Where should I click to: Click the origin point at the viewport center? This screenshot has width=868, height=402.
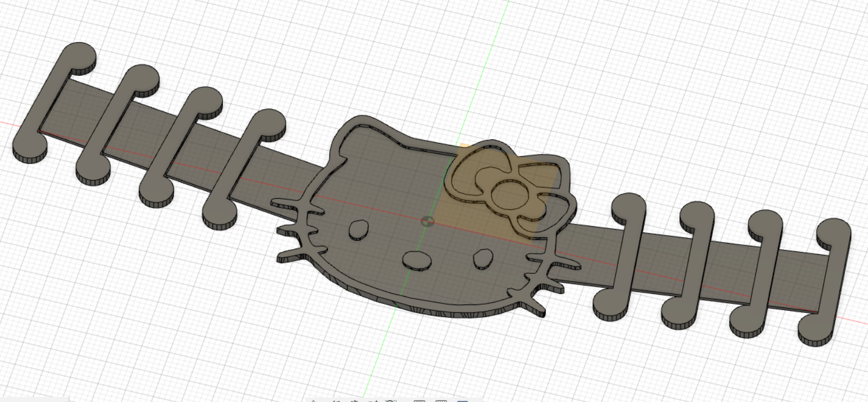429,222
